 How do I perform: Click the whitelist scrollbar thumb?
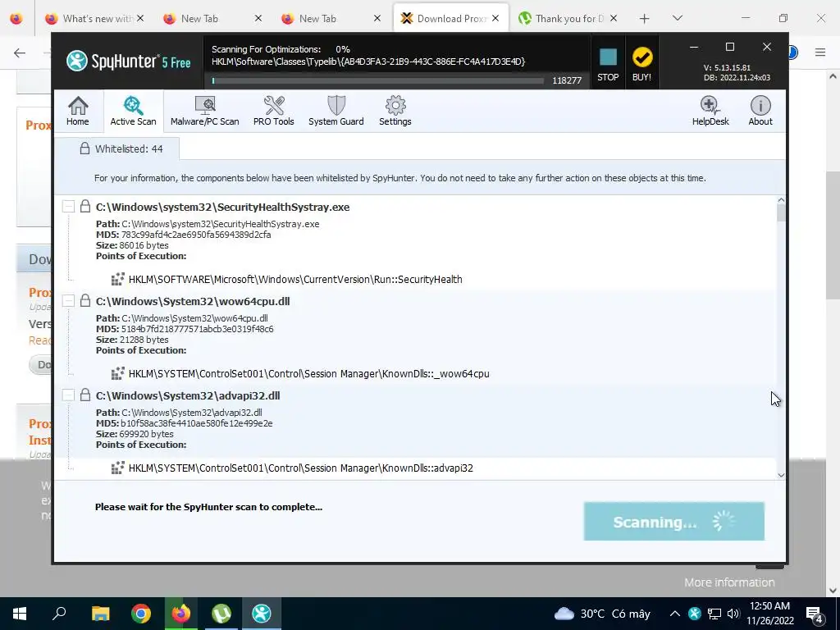781,212
